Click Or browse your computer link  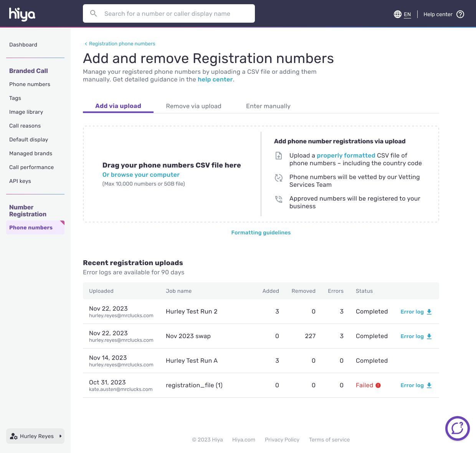[141, 175]
